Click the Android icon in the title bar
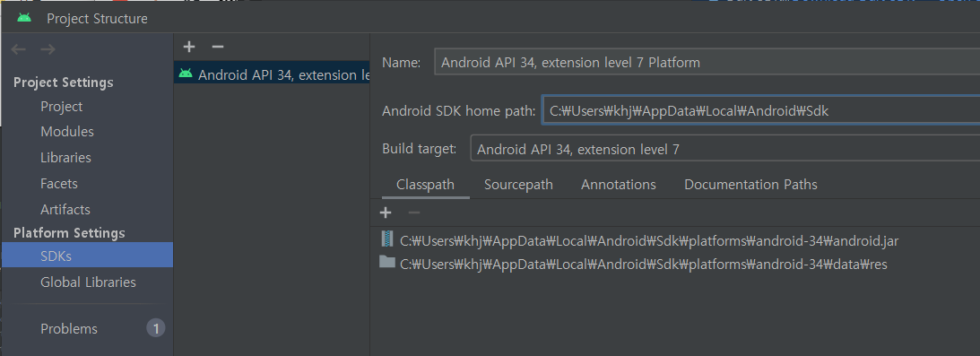This screenshot has width=980, height=356. [24, 18]
